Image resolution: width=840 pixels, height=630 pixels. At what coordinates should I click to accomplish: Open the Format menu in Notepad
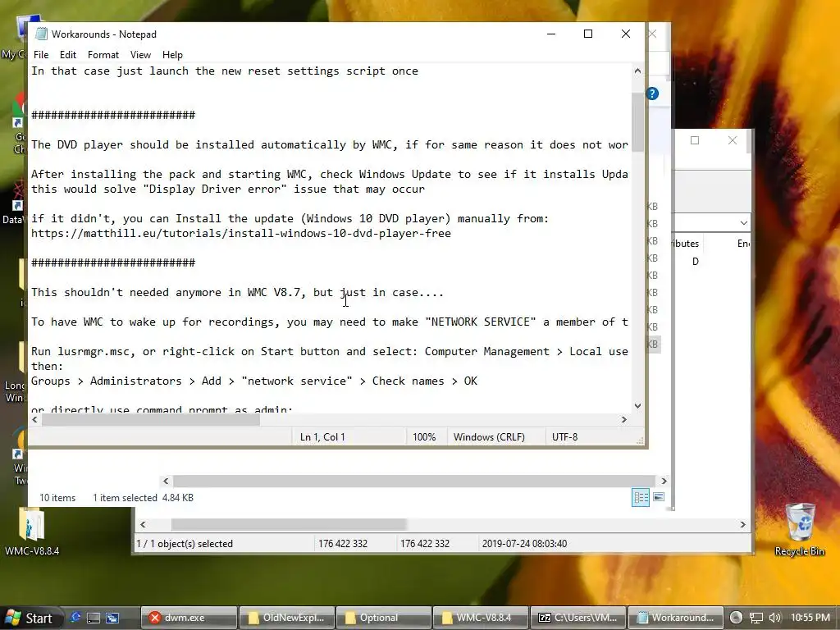[x=103, y=55]
